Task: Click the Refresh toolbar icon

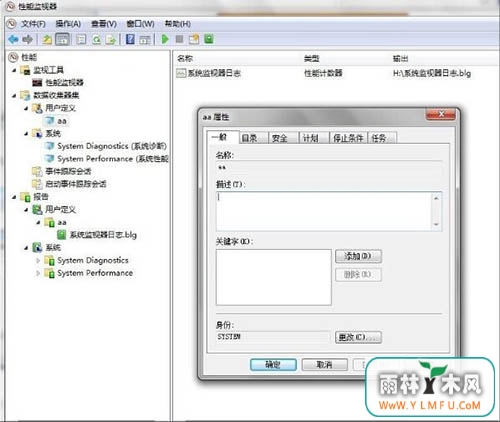Action: 96,40
